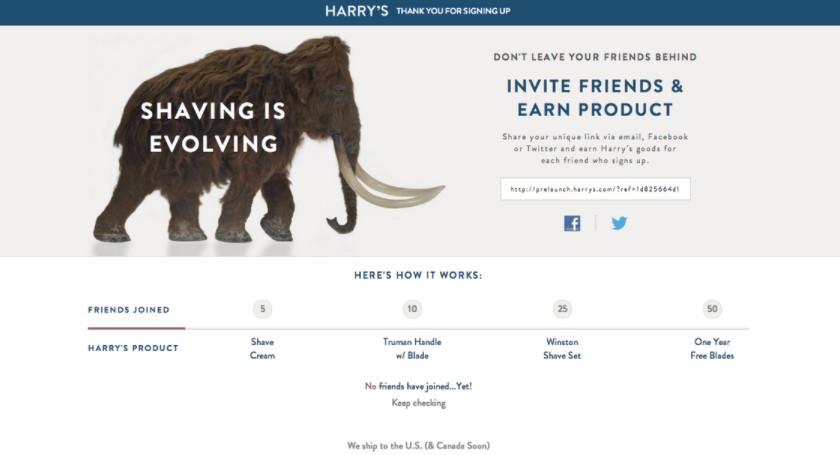Click the 25 friends milestone circle
Viewport: 840px width, 455px height.
(563, 309)
